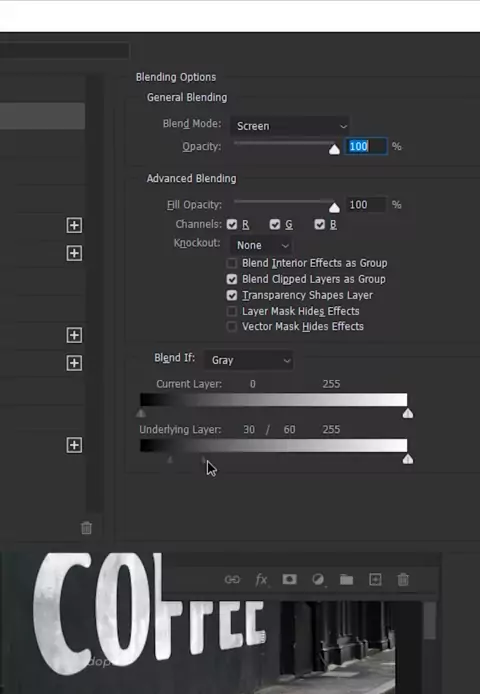Uncheck the R channel checkbox

coord(232,224)
